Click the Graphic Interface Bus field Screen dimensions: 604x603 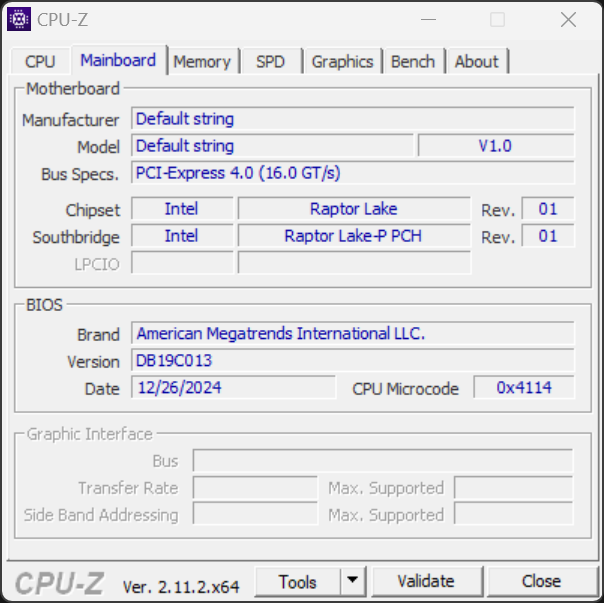tap(383, 460)
